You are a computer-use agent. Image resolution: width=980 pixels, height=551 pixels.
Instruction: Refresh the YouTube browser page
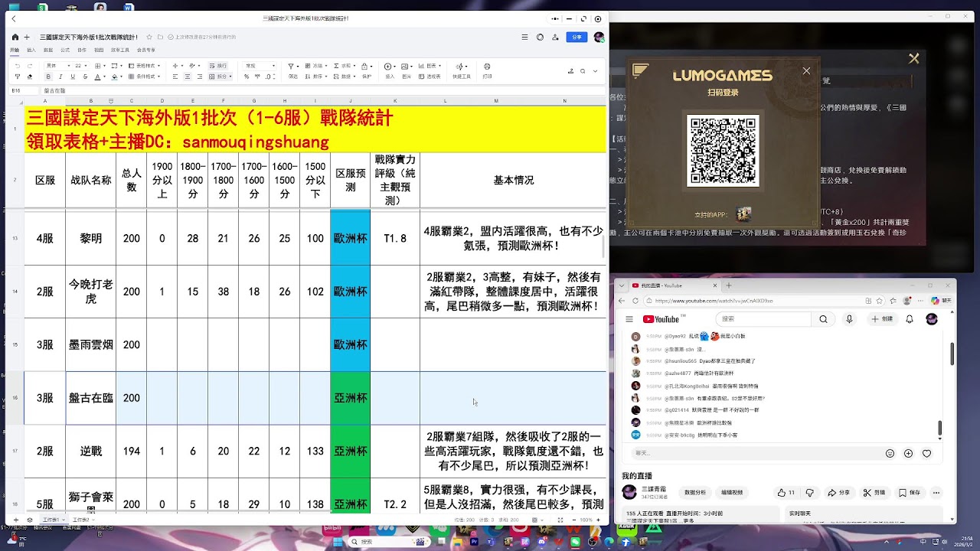pos(636,301)
